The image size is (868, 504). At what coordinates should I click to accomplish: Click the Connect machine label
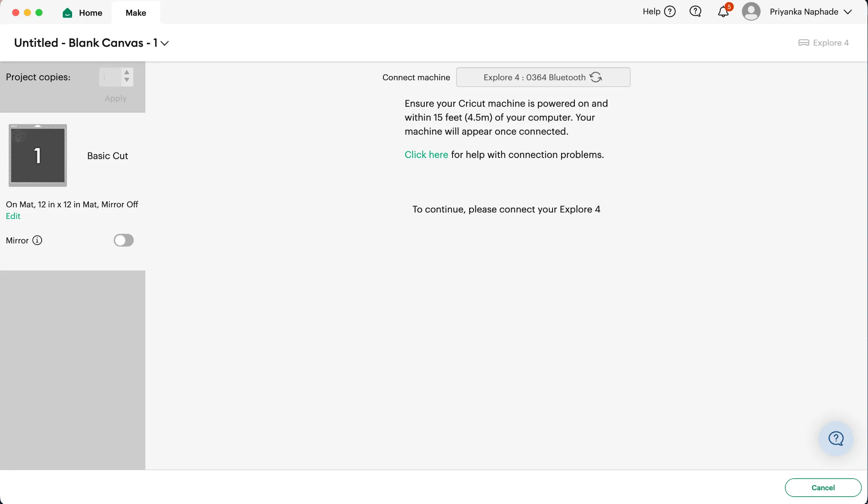tap(416, 77)
